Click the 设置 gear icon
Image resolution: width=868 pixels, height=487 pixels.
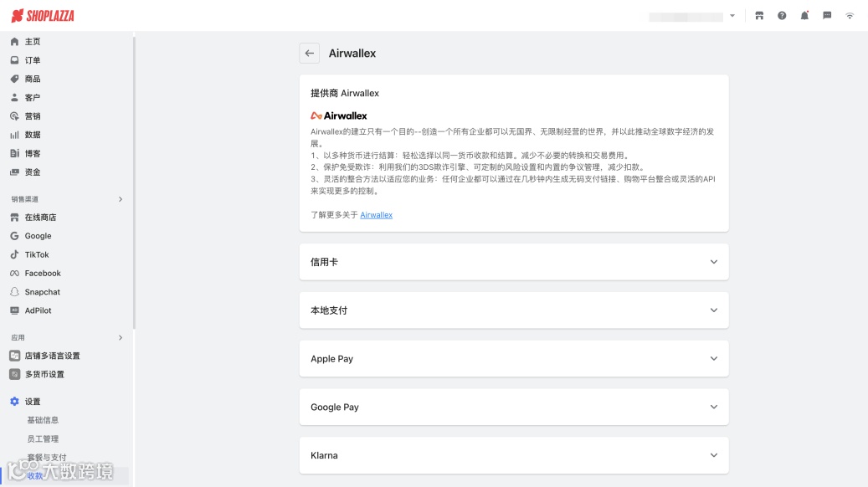click(14, 401)
